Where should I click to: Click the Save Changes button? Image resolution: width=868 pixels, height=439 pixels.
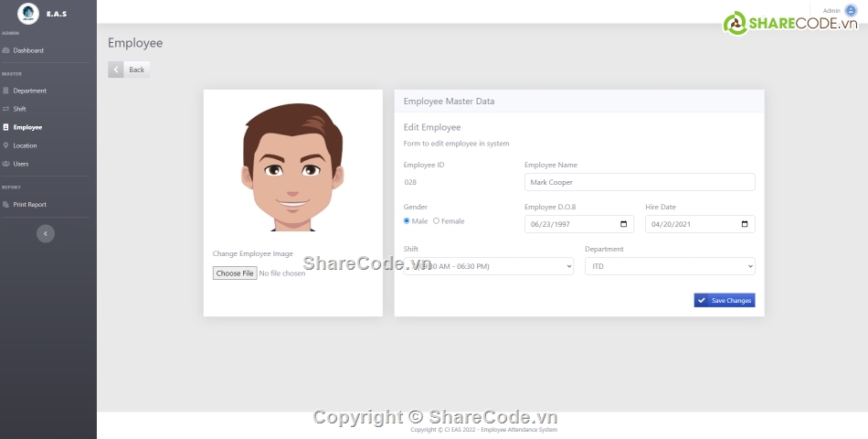724,300
